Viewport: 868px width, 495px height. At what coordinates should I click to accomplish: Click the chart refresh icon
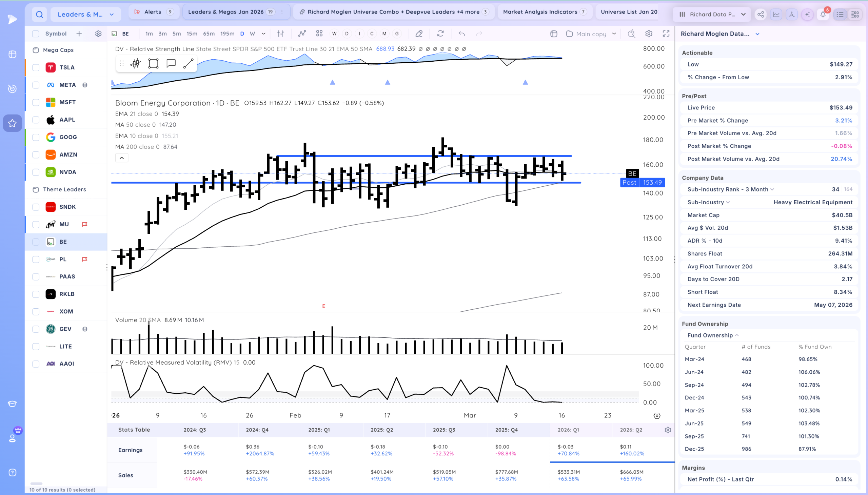440,34
